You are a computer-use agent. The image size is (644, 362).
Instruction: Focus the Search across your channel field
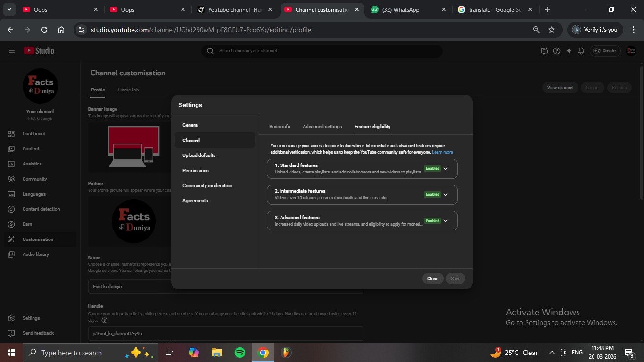[x=325, y=51]
